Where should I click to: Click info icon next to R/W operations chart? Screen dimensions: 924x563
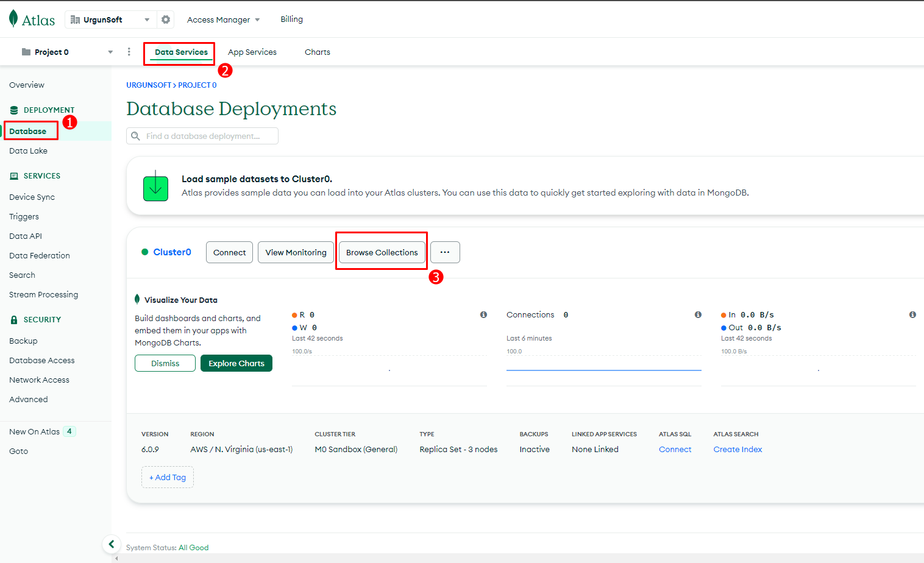(x=483, y=315)
